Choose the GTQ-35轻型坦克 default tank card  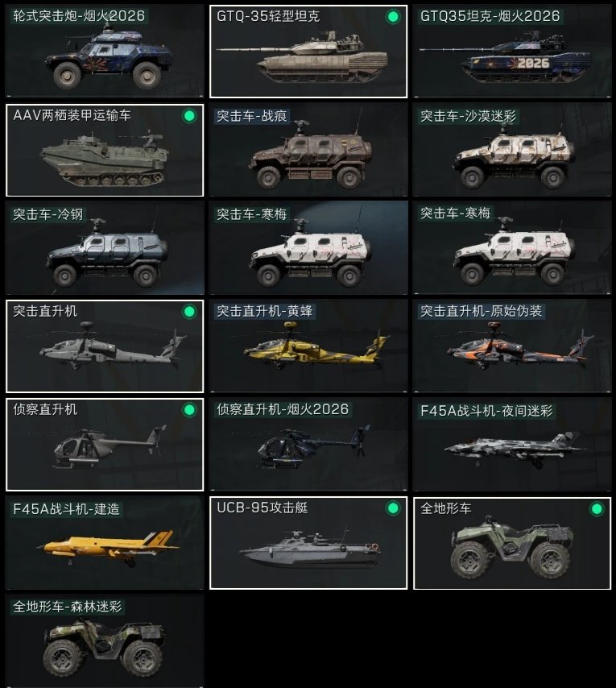coord(308,52)
